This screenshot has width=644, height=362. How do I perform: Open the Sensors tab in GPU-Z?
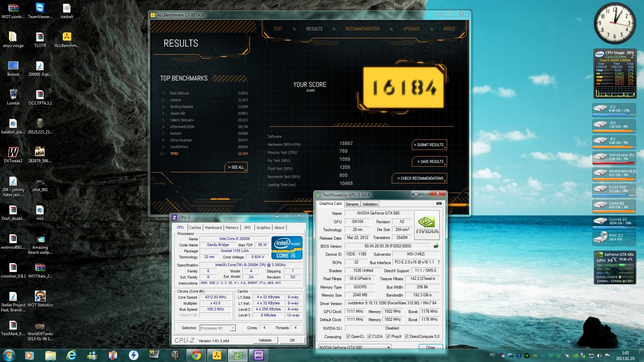pos(352,204)
